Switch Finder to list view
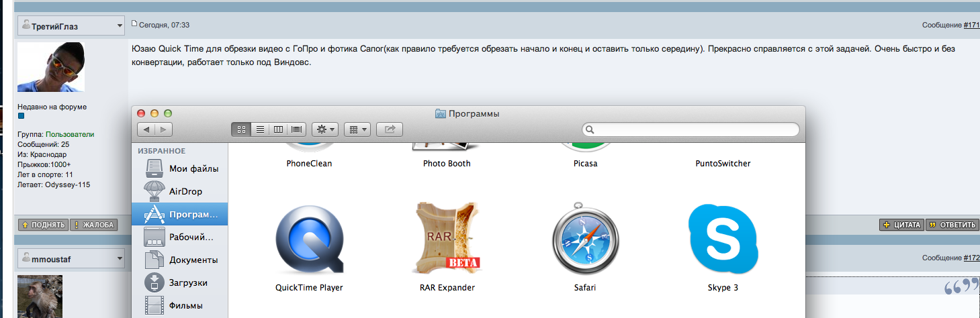This screenshot has height=318, width=980. click(260, 129)
